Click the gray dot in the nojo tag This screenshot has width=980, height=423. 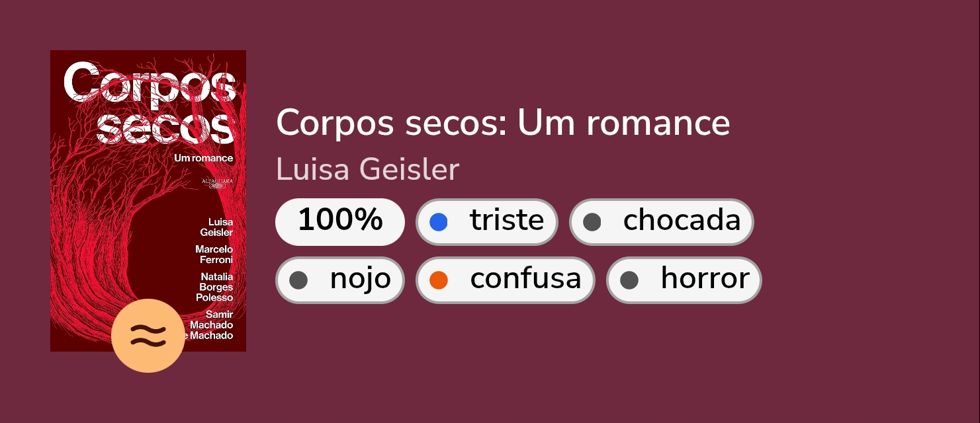[x=298, y=280]
